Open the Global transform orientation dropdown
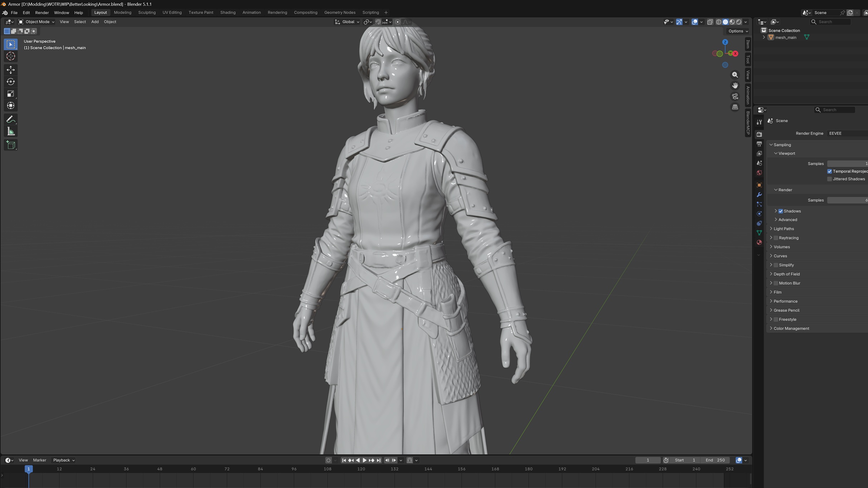The height and width of the screenshot is (488, 868). [x=347, y=22]
